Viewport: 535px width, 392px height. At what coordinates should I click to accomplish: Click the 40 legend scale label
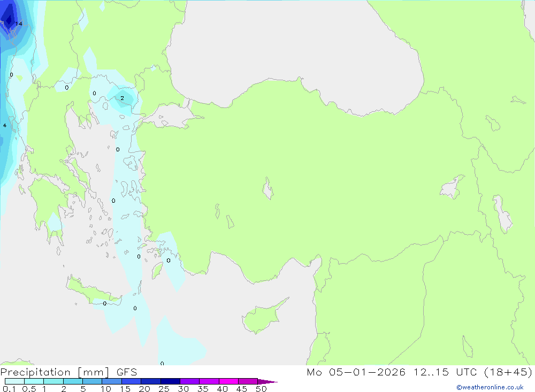coord(223,389)
